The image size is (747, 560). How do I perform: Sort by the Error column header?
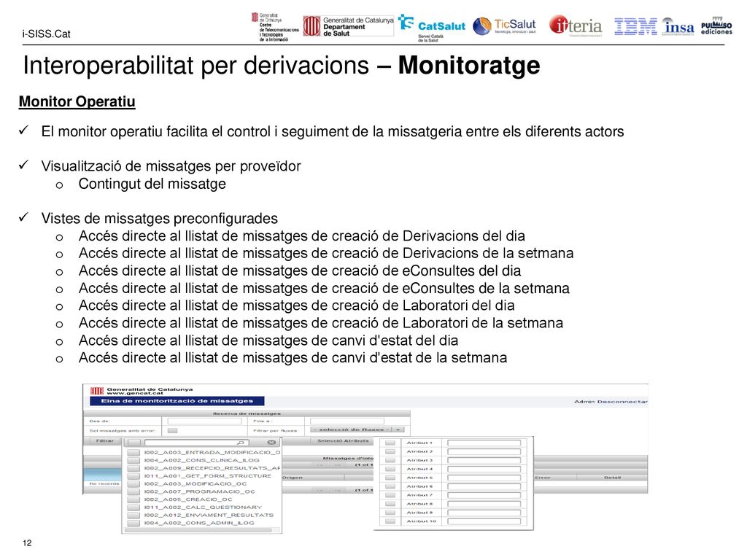(543, 477)
